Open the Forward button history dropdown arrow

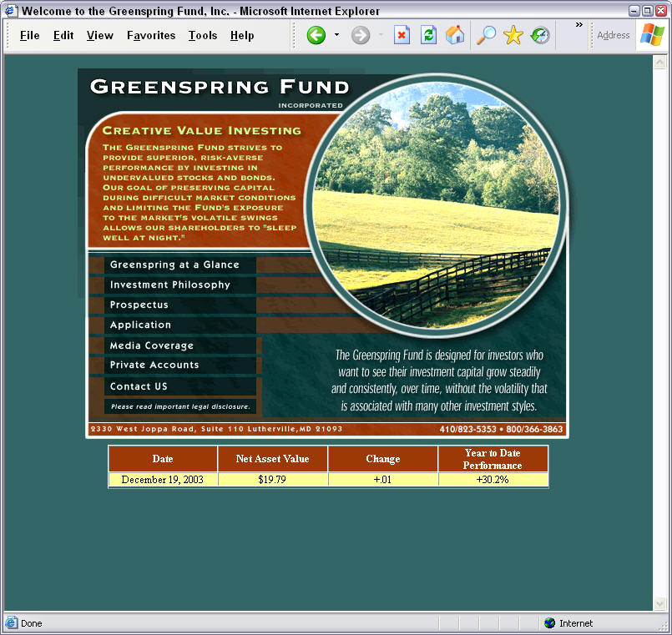coord(381,35)
